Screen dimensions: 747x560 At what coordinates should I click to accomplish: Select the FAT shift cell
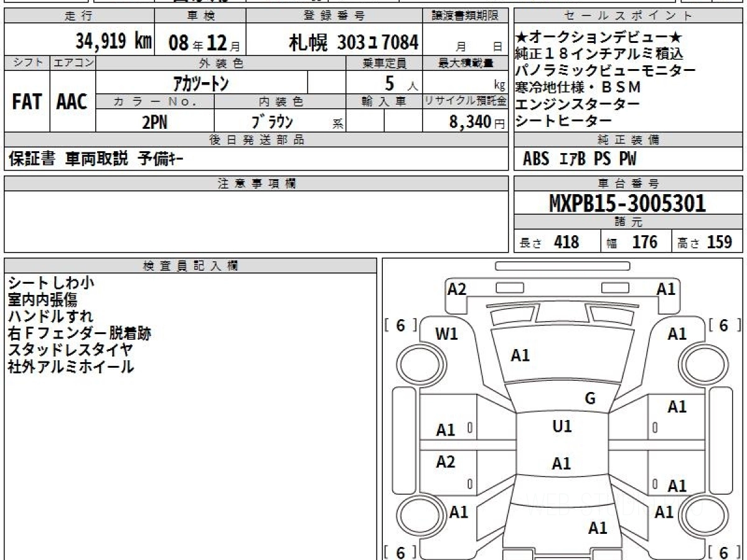tap(26, 101)
